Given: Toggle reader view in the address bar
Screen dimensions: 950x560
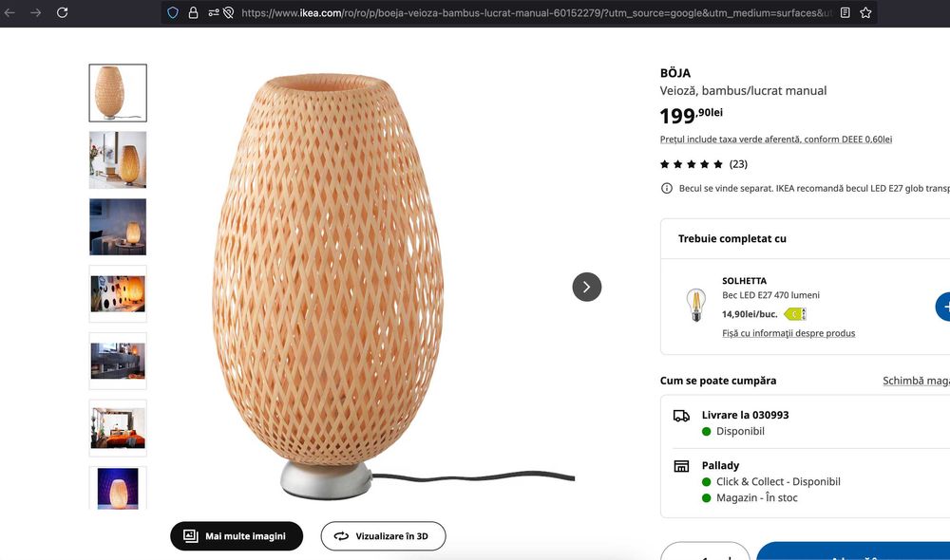Looking at the screenshot, I should pyautogui.click(x=845, y=13).
